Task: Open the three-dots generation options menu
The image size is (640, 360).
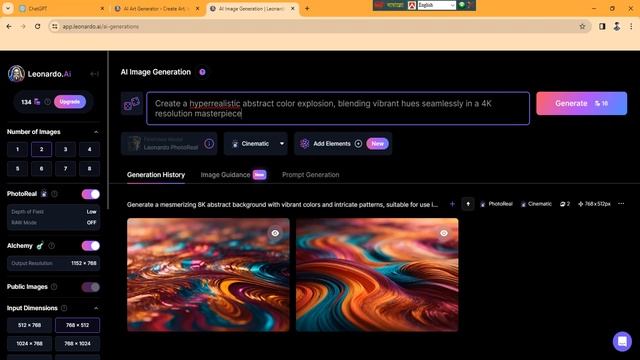Action: point(621,204)
